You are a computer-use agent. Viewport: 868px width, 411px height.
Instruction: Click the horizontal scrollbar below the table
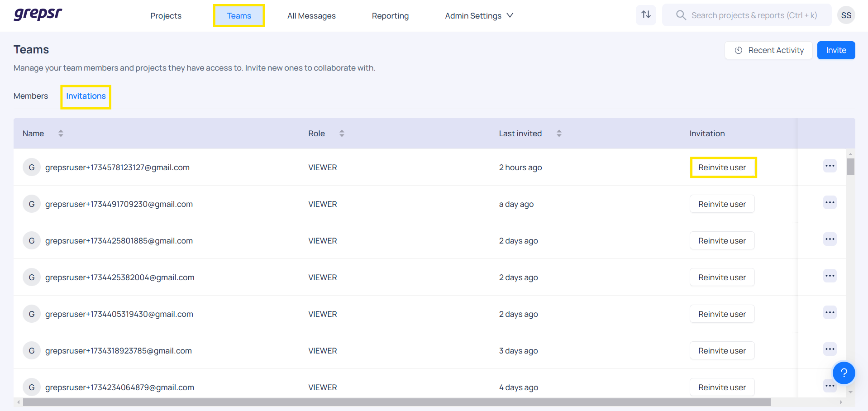click(x=396, y=402)
